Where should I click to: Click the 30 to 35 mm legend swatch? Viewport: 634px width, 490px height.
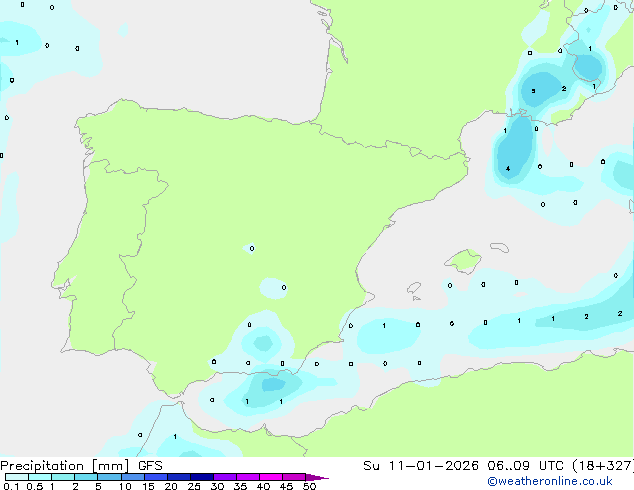click(x=225, y=477)
